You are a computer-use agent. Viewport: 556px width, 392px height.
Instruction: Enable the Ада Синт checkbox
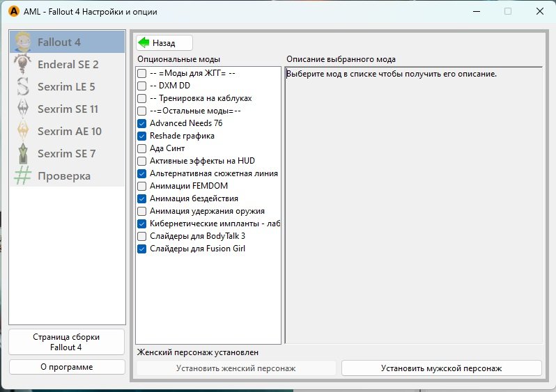142,148
